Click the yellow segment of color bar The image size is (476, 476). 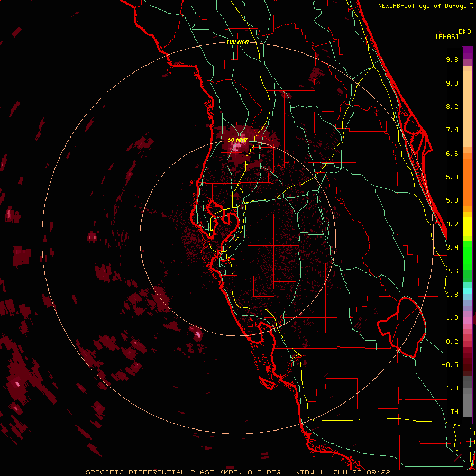point(467,226)
